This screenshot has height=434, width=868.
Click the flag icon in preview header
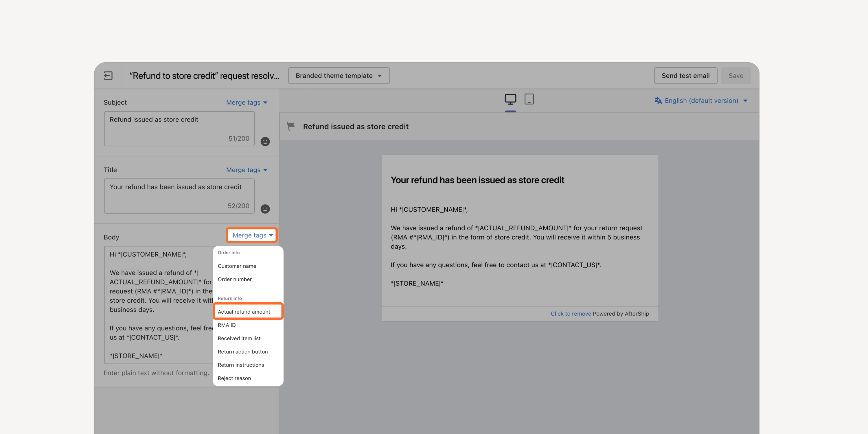click(291, 126)
